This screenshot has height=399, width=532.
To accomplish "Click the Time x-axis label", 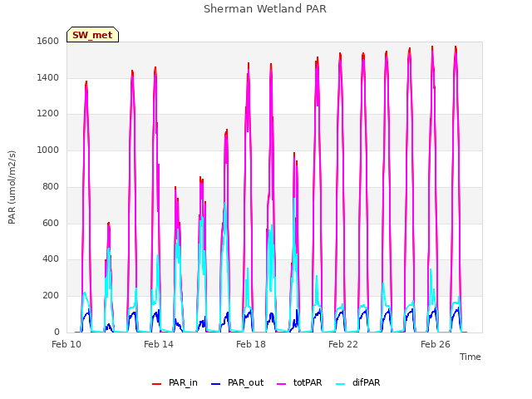I will coord(470,357).
